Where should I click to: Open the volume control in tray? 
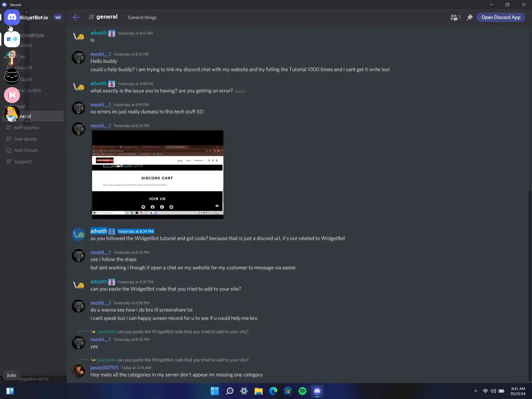click(x=493, y=391)
